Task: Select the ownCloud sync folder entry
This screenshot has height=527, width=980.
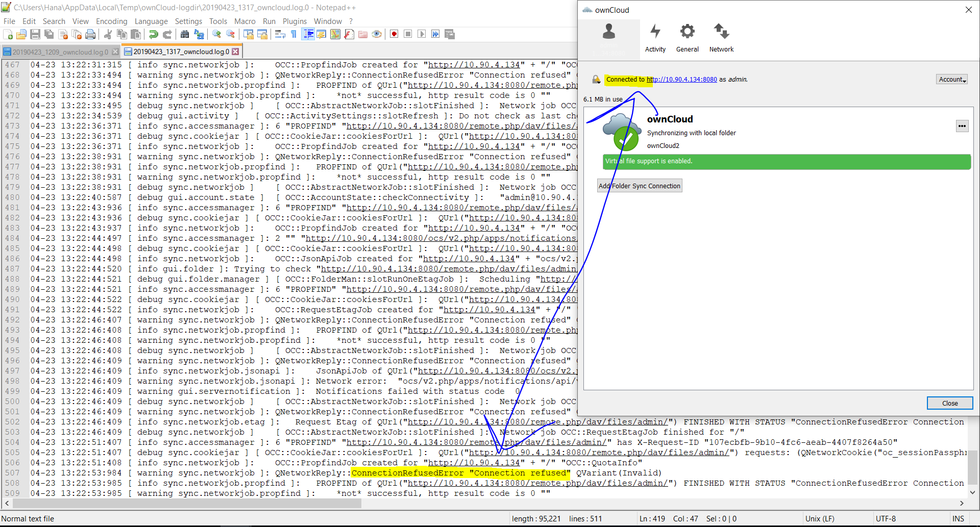Action: click(x=778, y=132)
